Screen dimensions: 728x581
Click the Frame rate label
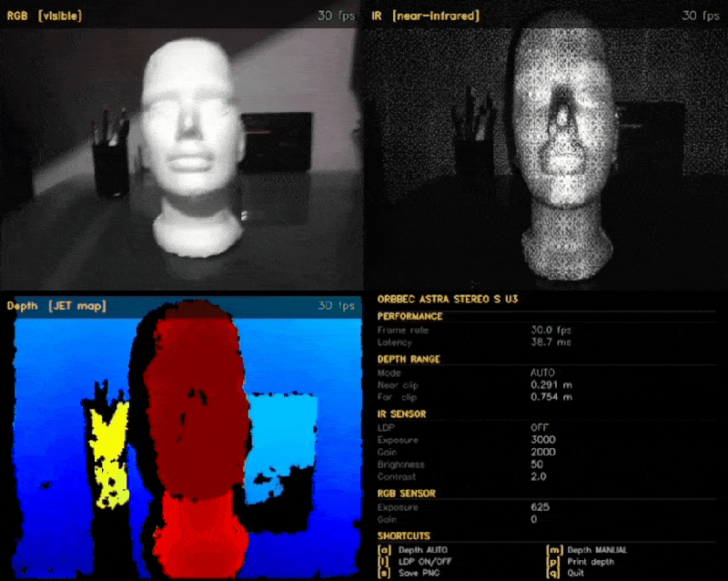pyautogui.click(x=403, y=330)
